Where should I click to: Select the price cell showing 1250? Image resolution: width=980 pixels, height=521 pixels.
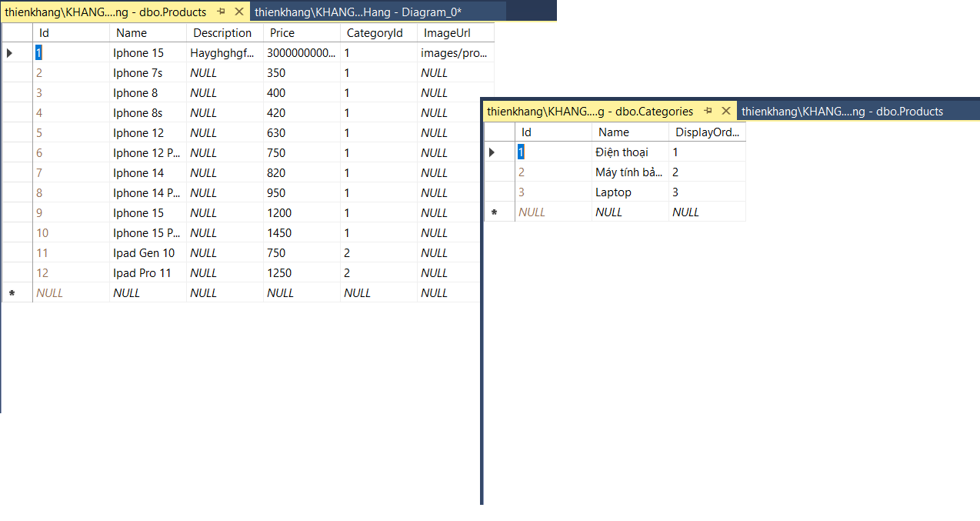(302, 273)
